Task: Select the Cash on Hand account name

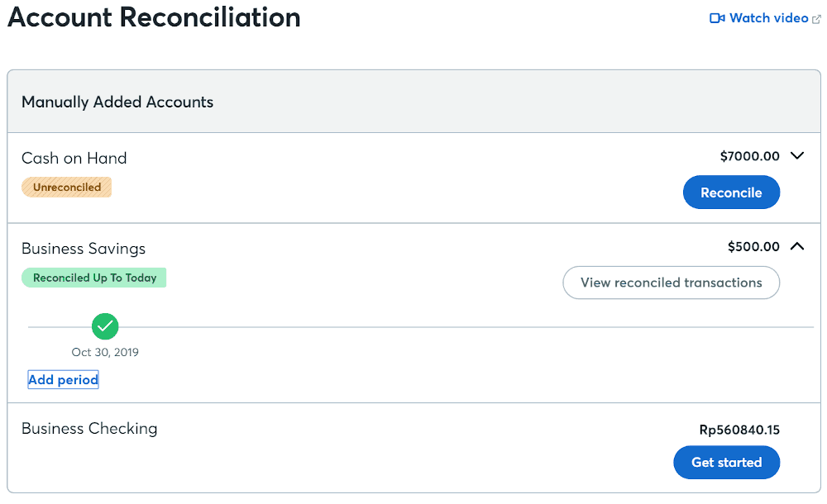Action: (74, 158)
